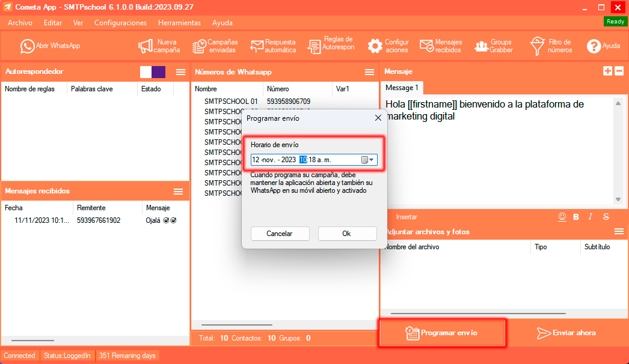Open the Ver menu
The width and height of the screenshot is (629, 364).
click(x=78, y=23)
